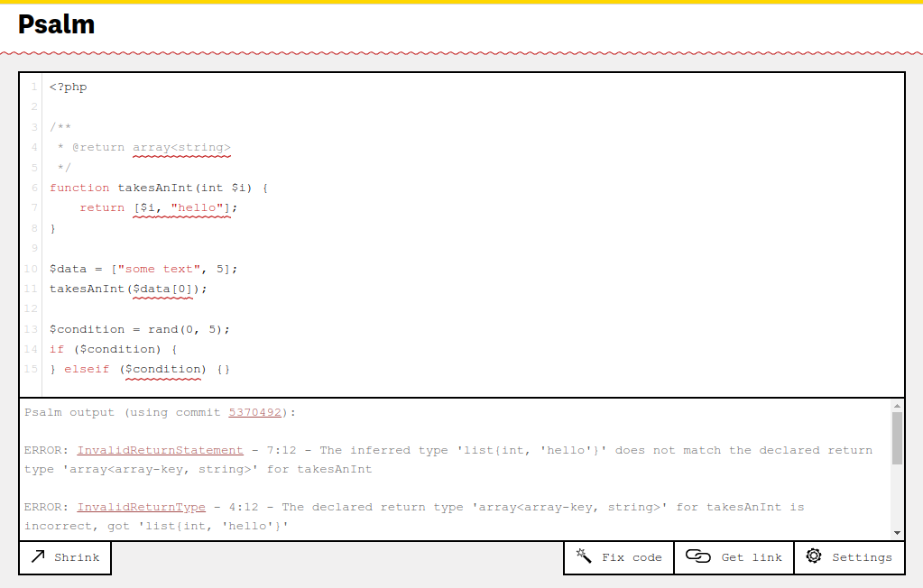Click the Psalm logo heading

[x=56, y=24]
